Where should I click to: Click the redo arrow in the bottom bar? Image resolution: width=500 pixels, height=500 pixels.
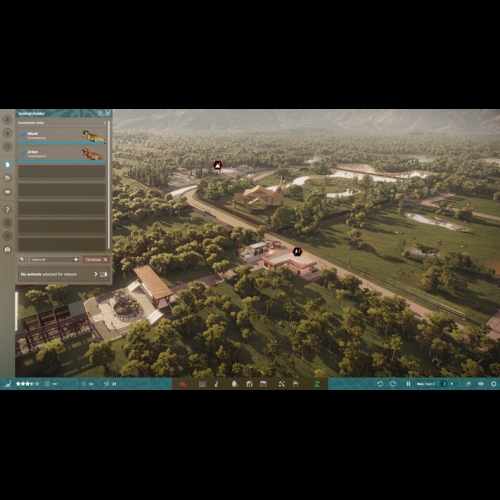coord(393,384)
